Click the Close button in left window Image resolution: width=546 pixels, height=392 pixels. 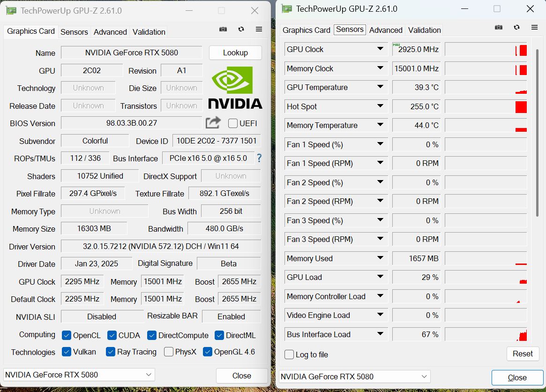pos(242,376)
